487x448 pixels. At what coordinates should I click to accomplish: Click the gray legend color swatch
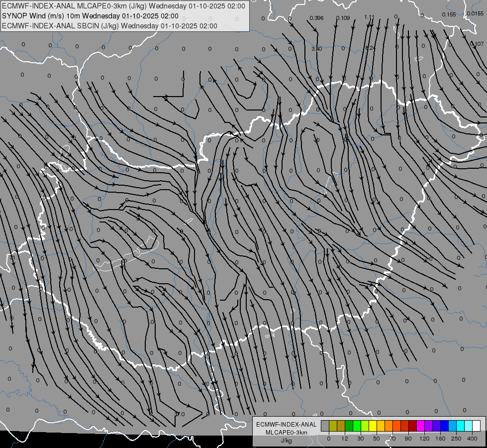coord(325,426)
